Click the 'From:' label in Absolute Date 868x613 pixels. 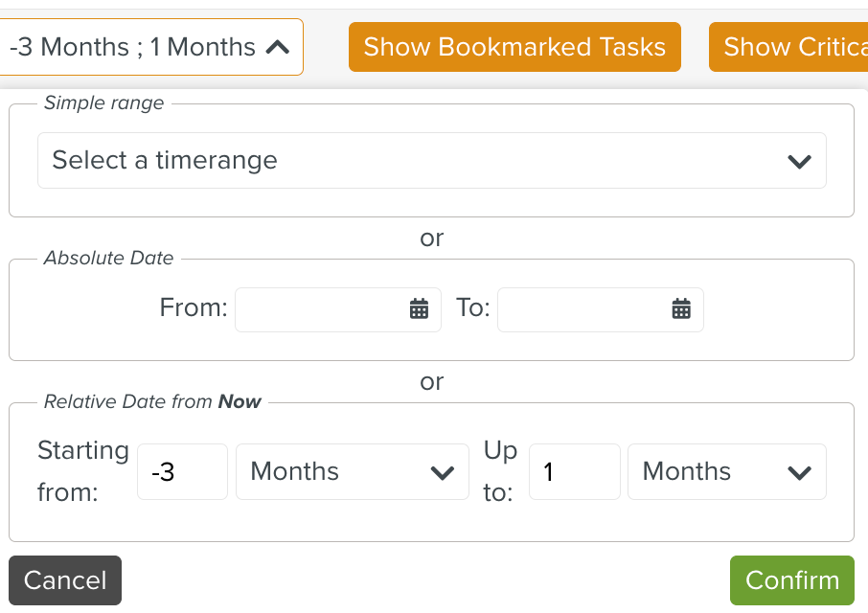pyautogui.click(x=194, y=308)
